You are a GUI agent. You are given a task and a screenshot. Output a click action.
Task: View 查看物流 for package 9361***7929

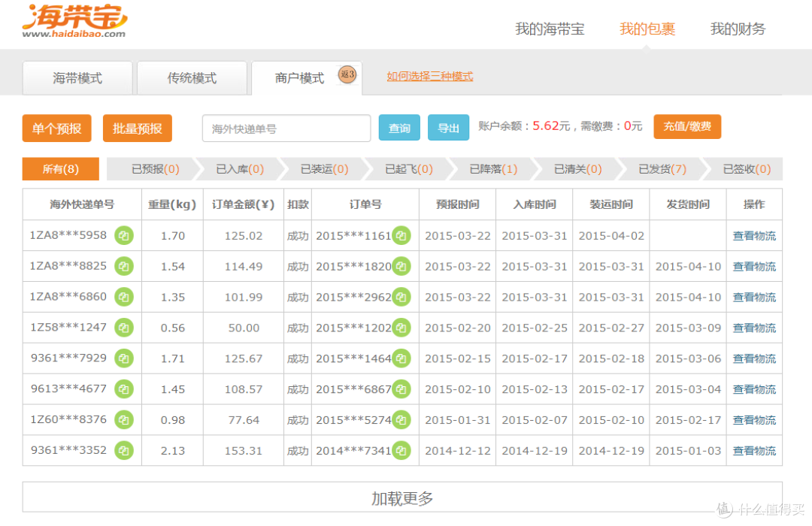754,358
